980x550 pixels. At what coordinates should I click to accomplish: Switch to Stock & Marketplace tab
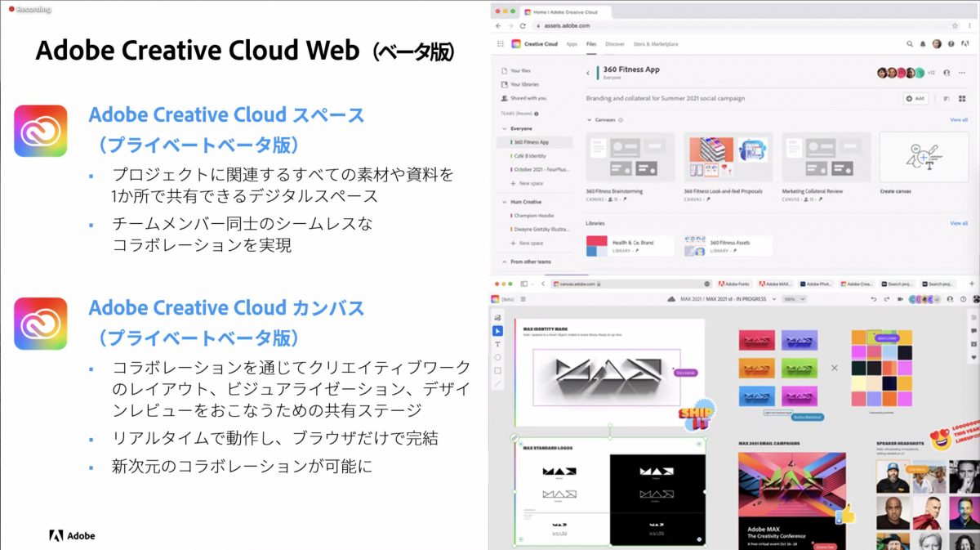pos(655,44)
